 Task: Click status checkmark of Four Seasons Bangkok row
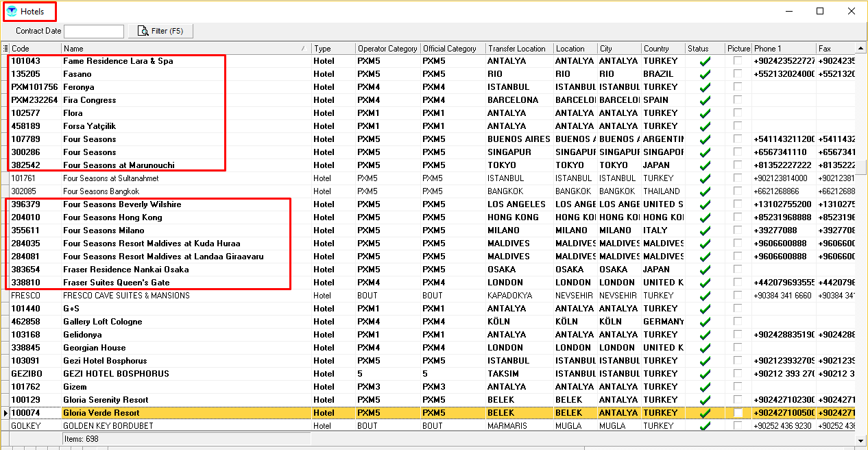point(705,191)
